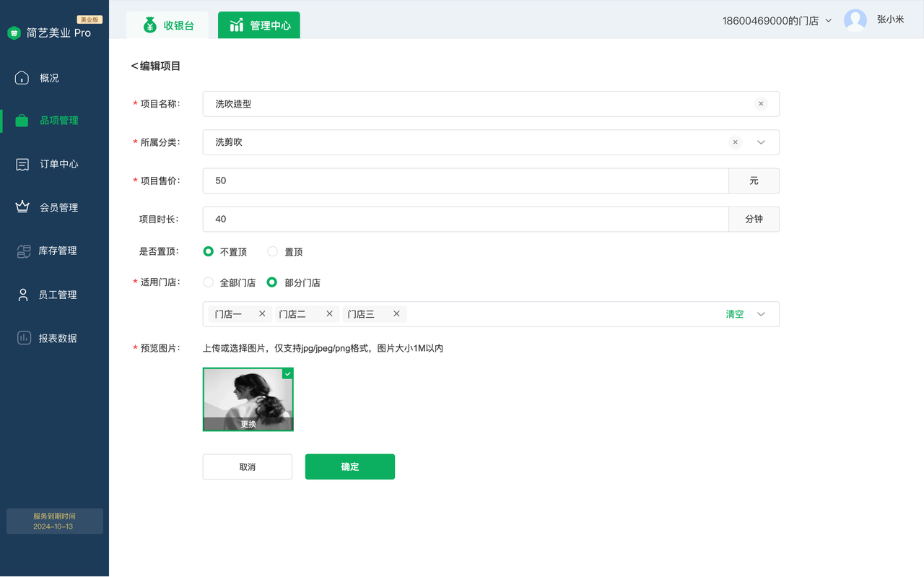Clear the 项目名称 field with its X icon
The width and height of the screenshot is (924, 577).
pos(761,104)
